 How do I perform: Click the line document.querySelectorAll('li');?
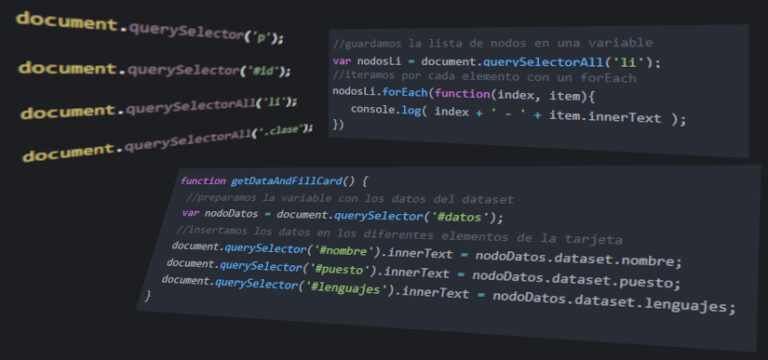pyautogui.click(x=159, y=108)
